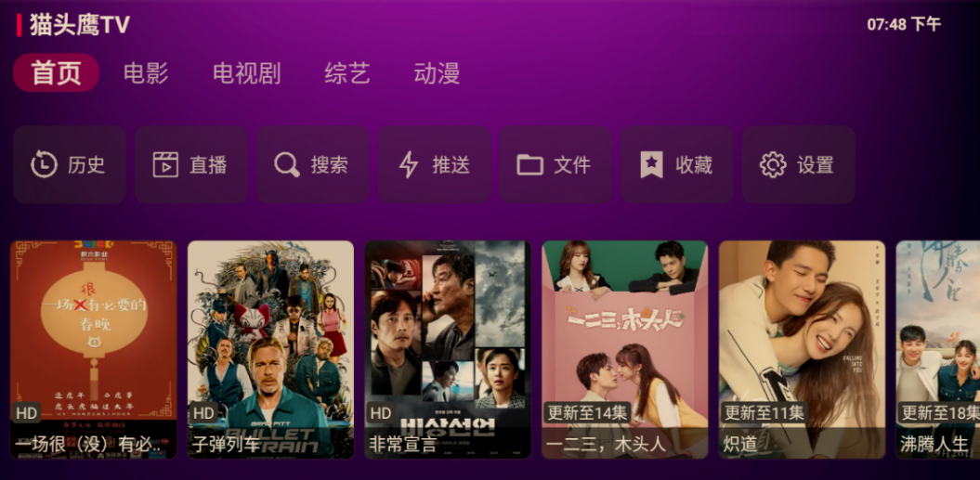The height and width of the screenshot is (480, 980).
Task: Select the 一二三，木头人 series poster
Action: [x=624, y=349]
